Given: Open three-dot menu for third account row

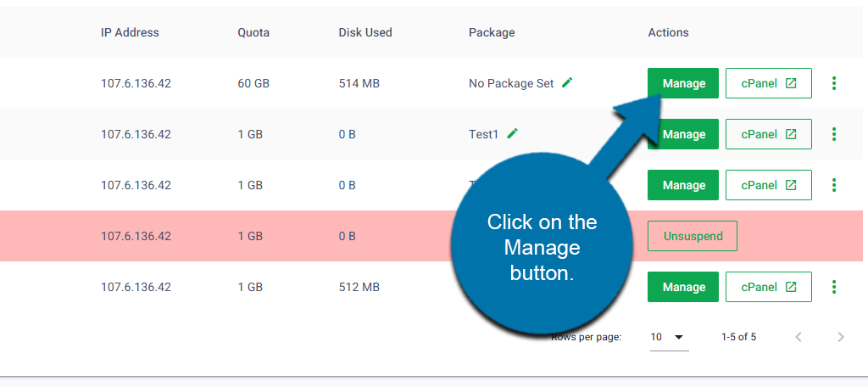Looking at the screenshot, I should point(834,185).
